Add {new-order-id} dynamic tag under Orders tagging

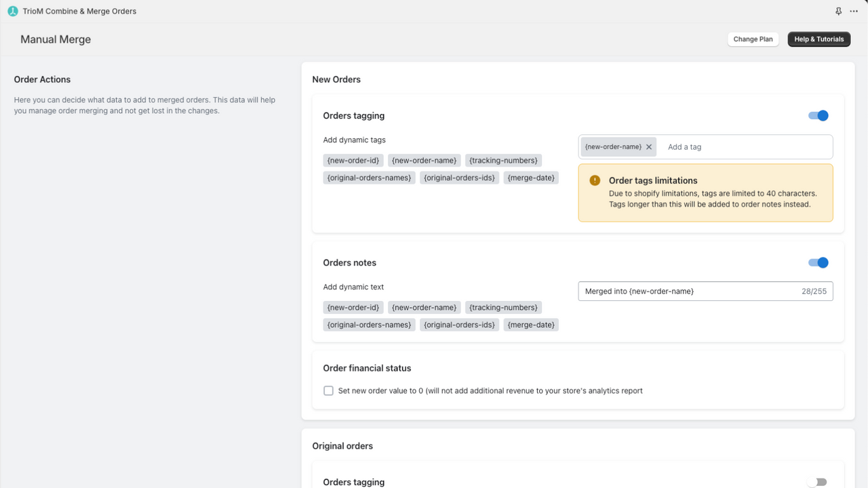click(x=353, y=161)
